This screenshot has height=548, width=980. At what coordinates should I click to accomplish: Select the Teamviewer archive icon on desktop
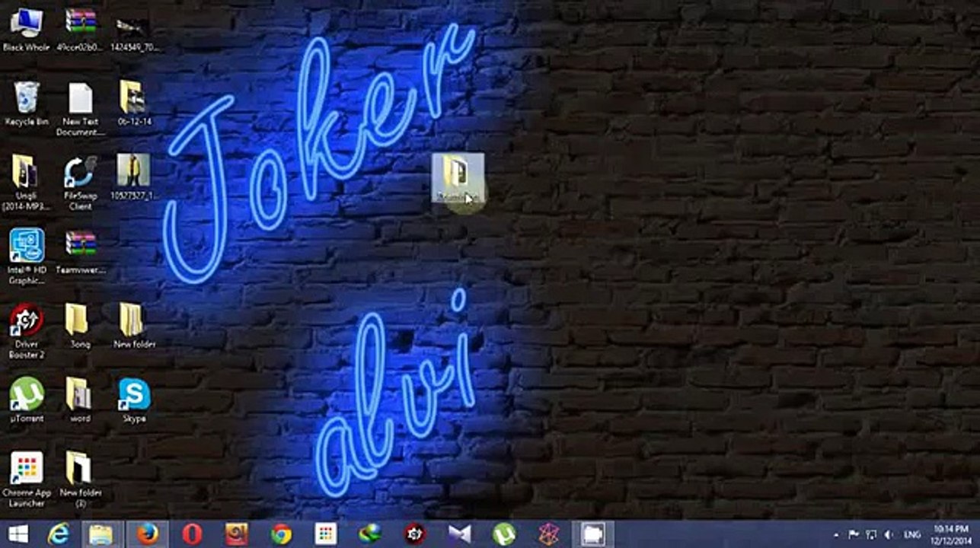pyautogui.click(x=80, y=252)
